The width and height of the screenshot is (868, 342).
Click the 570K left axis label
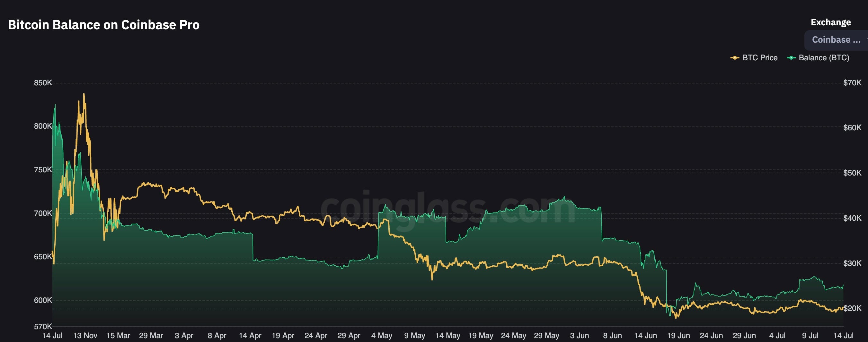click(x=43, y=327)
